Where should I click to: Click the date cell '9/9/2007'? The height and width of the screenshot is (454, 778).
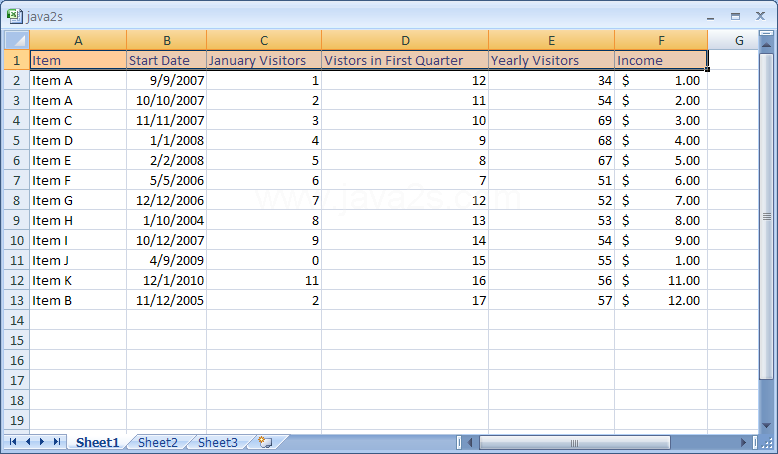(167, 80)
